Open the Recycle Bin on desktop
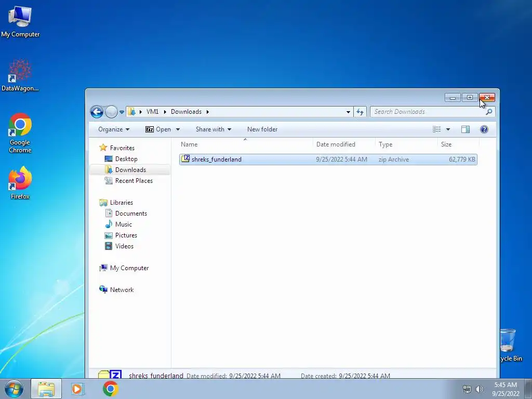This screenshot has height=399, width=532. click(510, 345)
